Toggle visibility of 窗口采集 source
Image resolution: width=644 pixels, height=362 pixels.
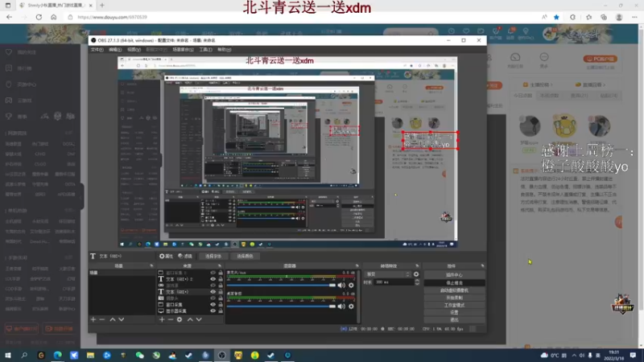coord(213,305)
